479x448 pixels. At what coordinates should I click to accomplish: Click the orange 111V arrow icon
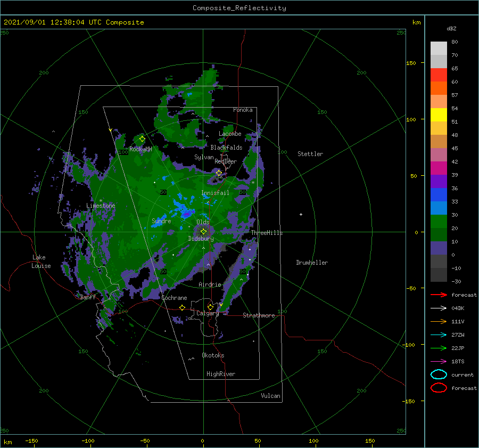pyautogui.click(x=439, y=321)
